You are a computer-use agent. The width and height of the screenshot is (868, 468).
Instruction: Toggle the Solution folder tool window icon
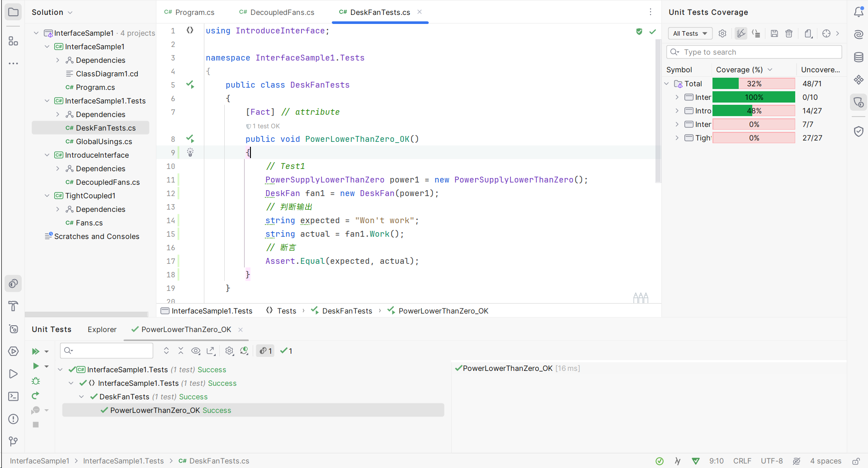[x=14, y=12]
